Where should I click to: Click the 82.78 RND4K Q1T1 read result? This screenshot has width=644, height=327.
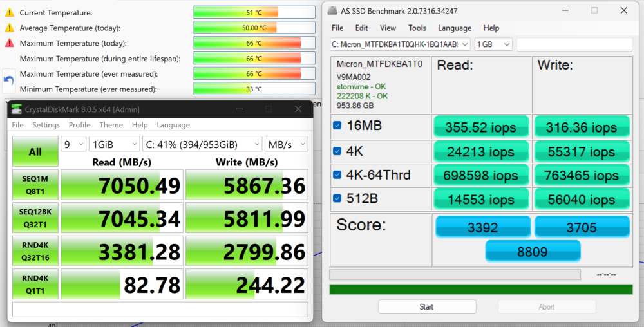click(x=122, y=285)
